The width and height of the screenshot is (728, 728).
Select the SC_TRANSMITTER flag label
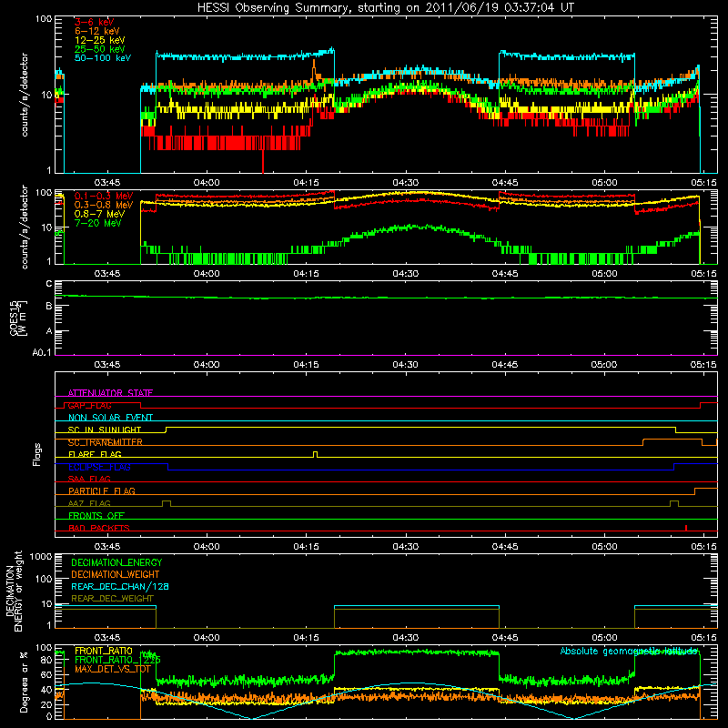click(106, 442)
